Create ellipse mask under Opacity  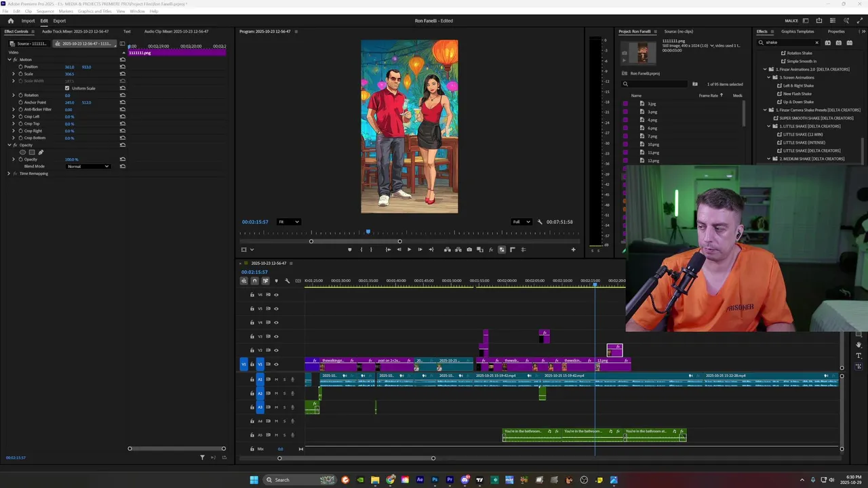[22, 152]
